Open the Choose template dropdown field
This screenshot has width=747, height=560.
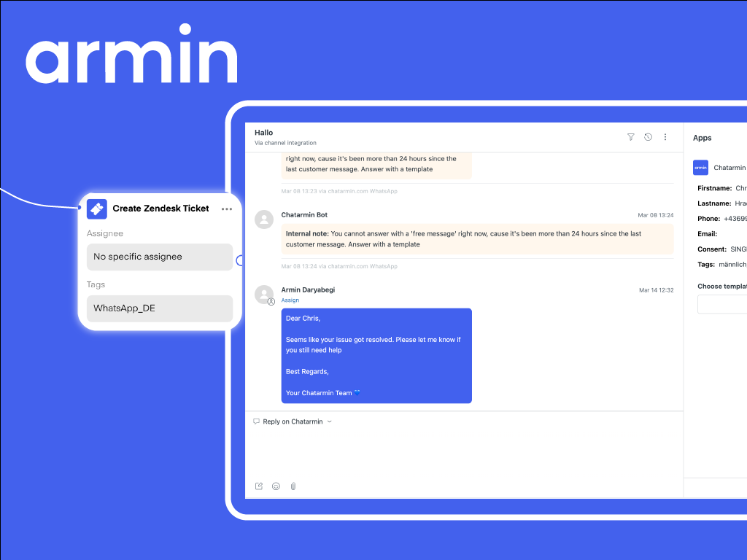[x=722, y=304]
